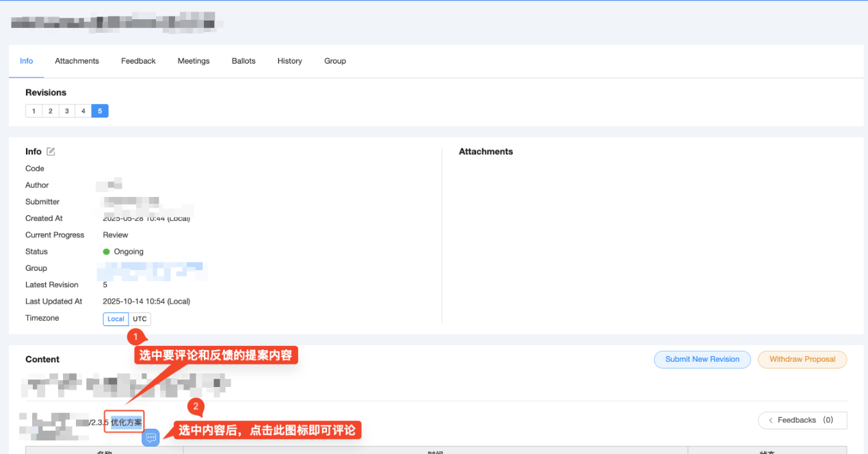Click the blue comment bubble icon

coord(150,438)
